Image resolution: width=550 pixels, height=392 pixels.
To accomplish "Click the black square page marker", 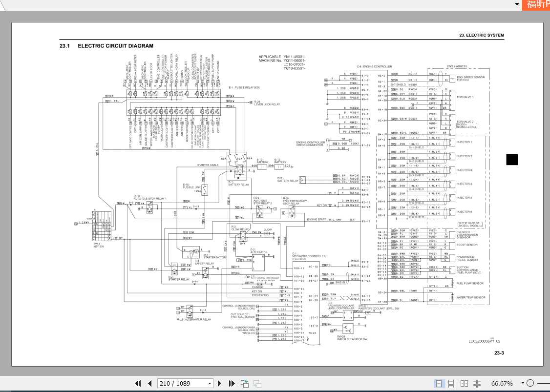I will click(511, 160).
